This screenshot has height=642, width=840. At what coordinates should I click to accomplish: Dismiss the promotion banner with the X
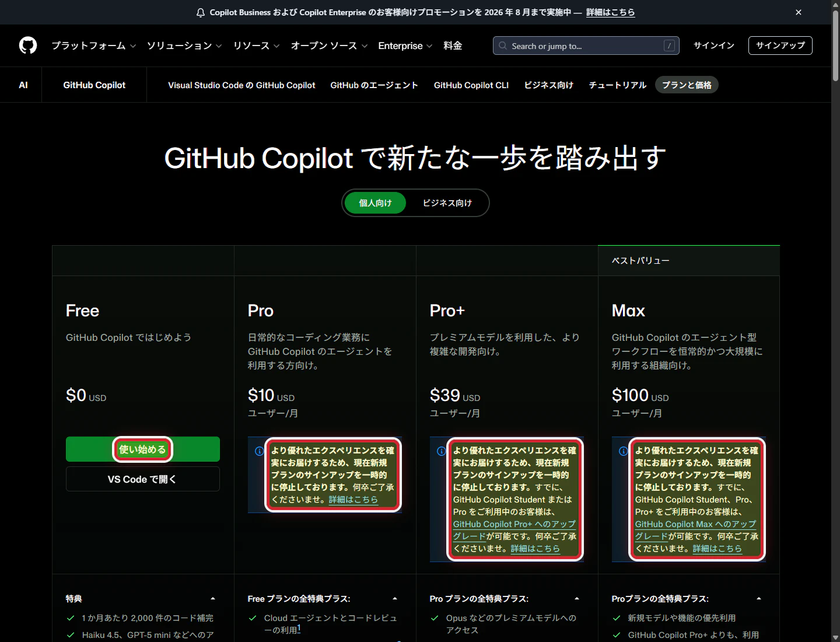(799, 12)
